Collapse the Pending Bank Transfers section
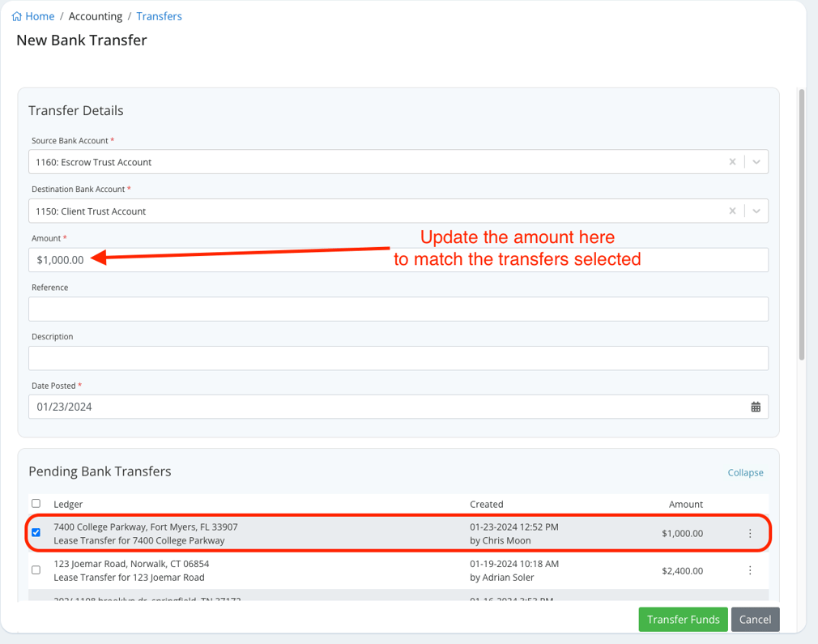This screenshot has width=818, height=644. pos(744,472)
